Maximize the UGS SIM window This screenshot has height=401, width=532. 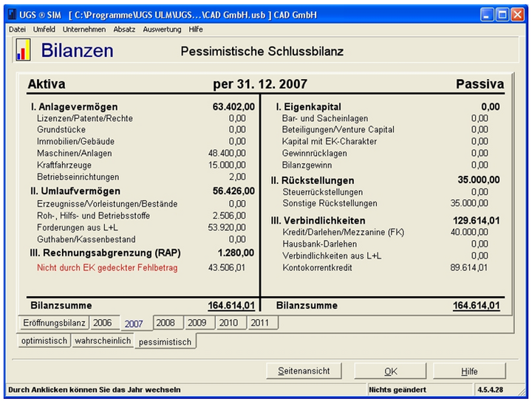[x=502, y=15]
